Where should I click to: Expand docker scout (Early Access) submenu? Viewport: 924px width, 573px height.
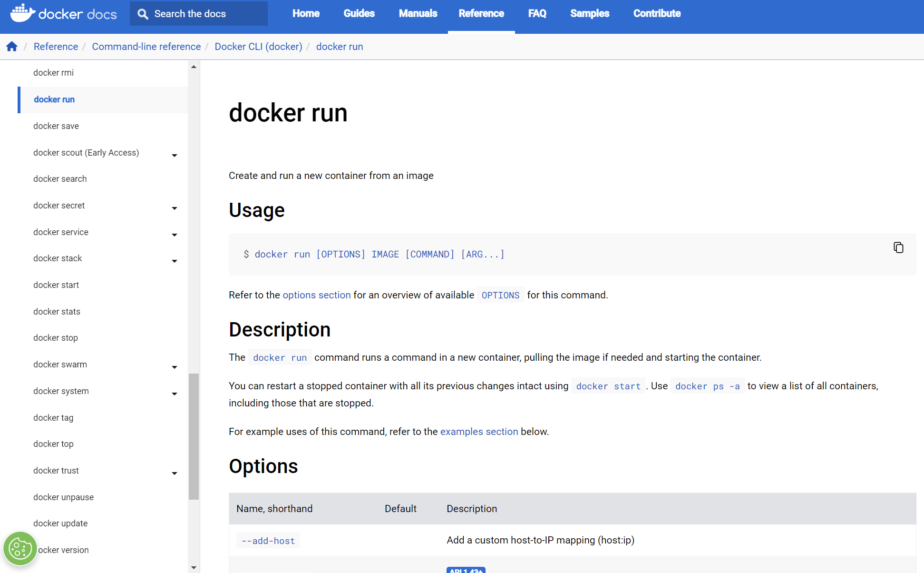(175, 155)
